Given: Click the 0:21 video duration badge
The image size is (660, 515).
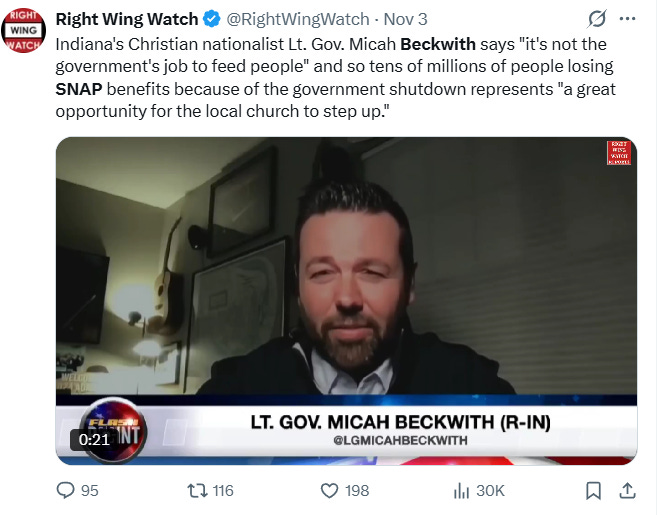Looking at the screenshot, I should tap(94, 440).
